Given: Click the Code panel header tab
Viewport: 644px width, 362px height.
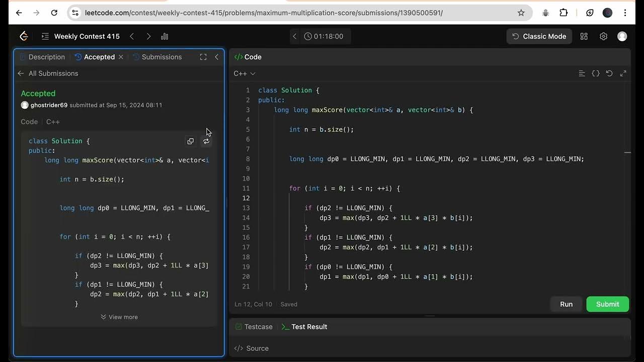Looking at the screenshot, I should pyautogui.click(x=248, y=57).
